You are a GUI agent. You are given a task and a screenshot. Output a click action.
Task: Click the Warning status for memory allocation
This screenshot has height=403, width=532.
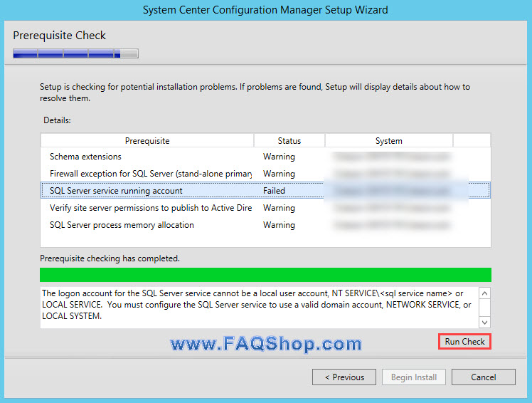click(x=279, y=225)
